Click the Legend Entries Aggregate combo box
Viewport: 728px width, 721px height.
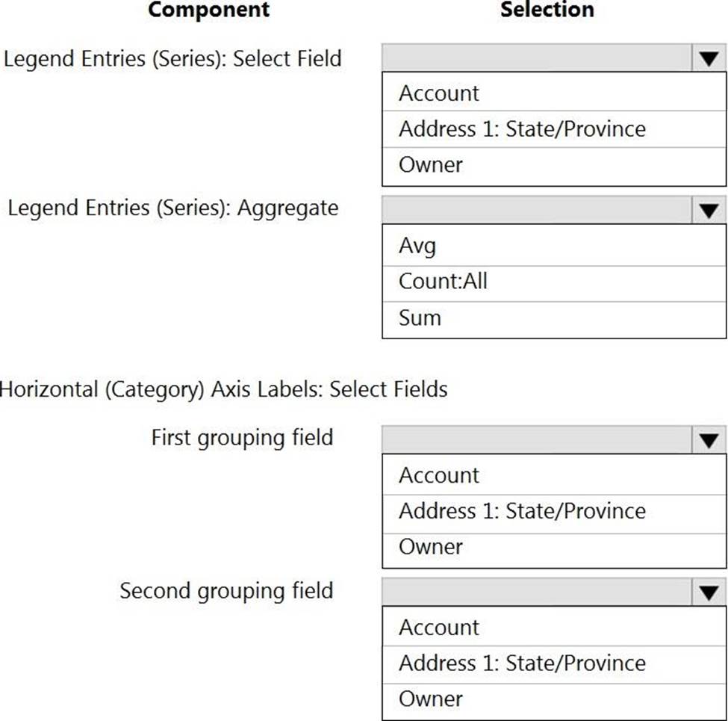pos(537,211)
